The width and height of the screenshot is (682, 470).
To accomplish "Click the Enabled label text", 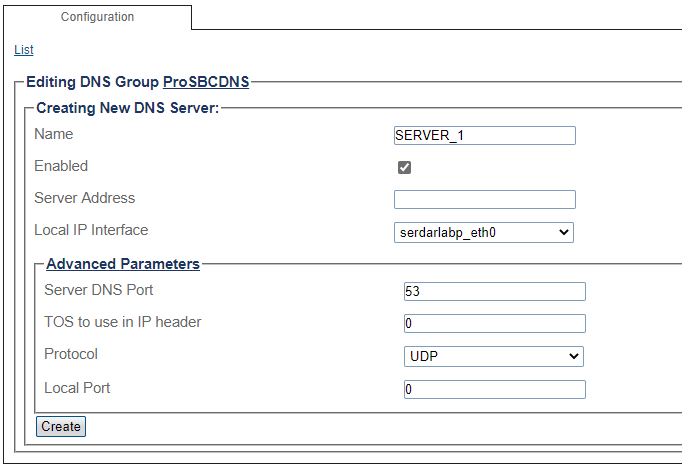I will point(61,166).
